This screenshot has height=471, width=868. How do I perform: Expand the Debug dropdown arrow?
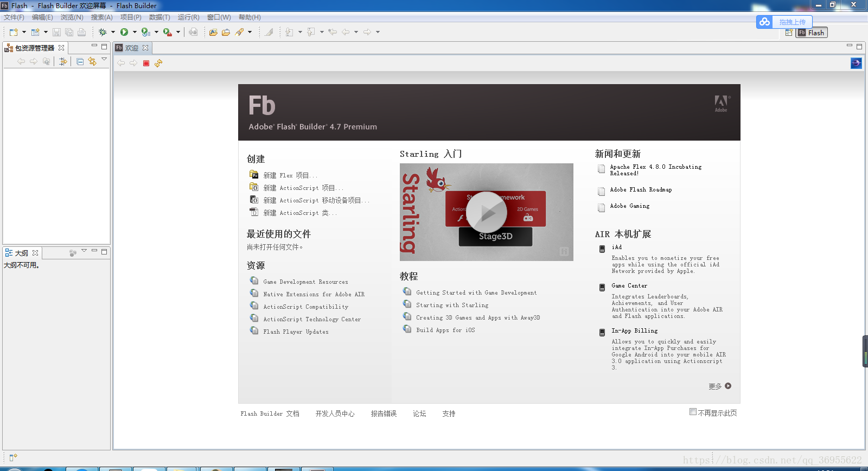coord(113,32)
